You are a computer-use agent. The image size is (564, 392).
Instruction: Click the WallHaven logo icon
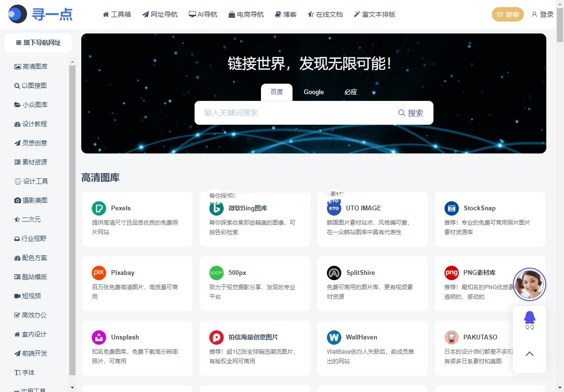334,337
